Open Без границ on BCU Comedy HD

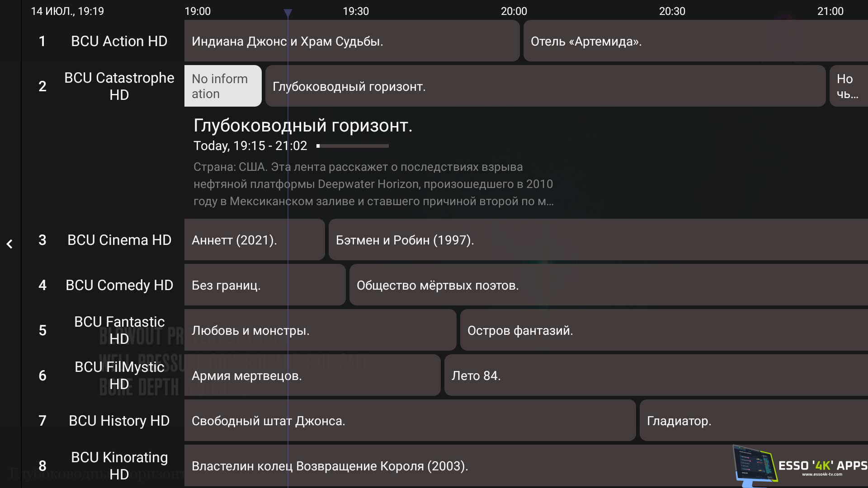click(264, 285)
